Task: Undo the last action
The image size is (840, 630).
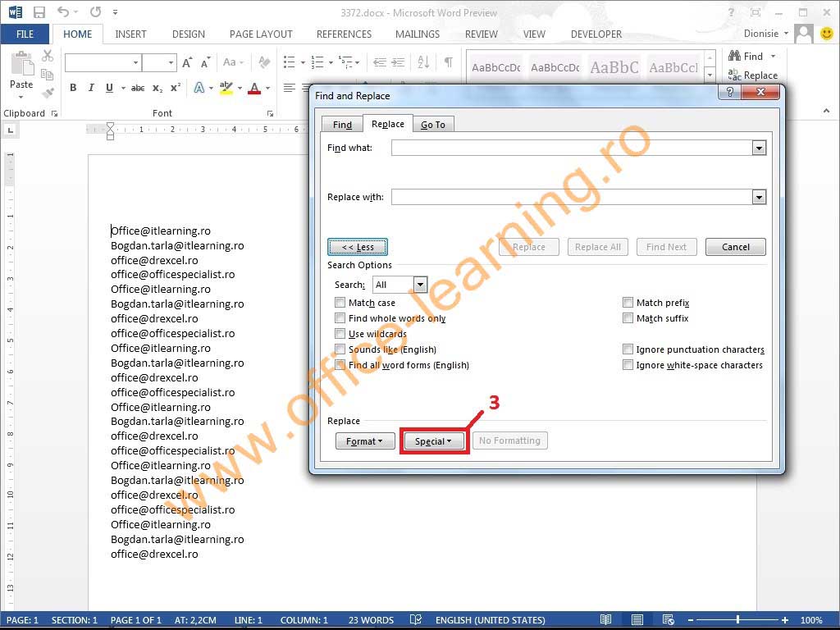Action: click(x=62, y=11)
